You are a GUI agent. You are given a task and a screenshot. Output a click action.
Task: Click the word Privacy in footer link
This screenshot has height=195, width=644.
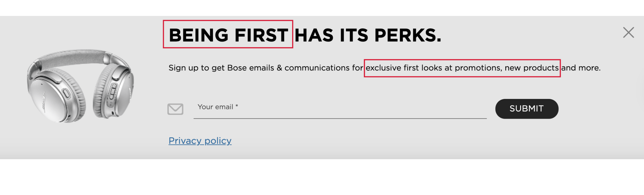click(185, 141)
